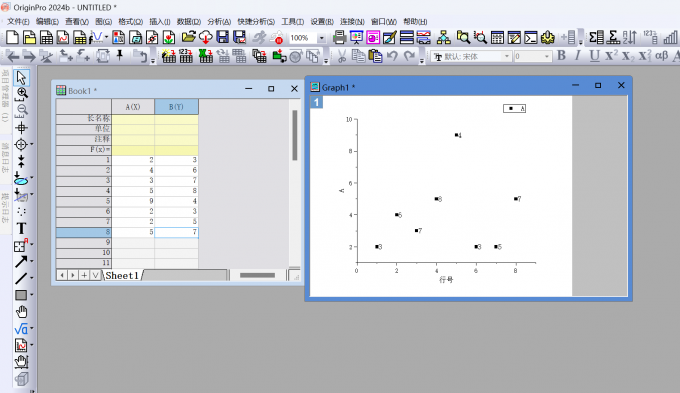680x393 pixels.
Task: Click the graph legend box labeled A
Action: (x=514, y=108)
